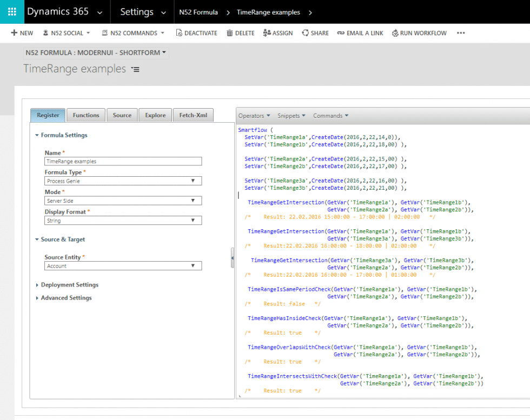Click the RUN WORKFLOW gear icon
This screenshot has width=530, height=420.
pos(395,33)
